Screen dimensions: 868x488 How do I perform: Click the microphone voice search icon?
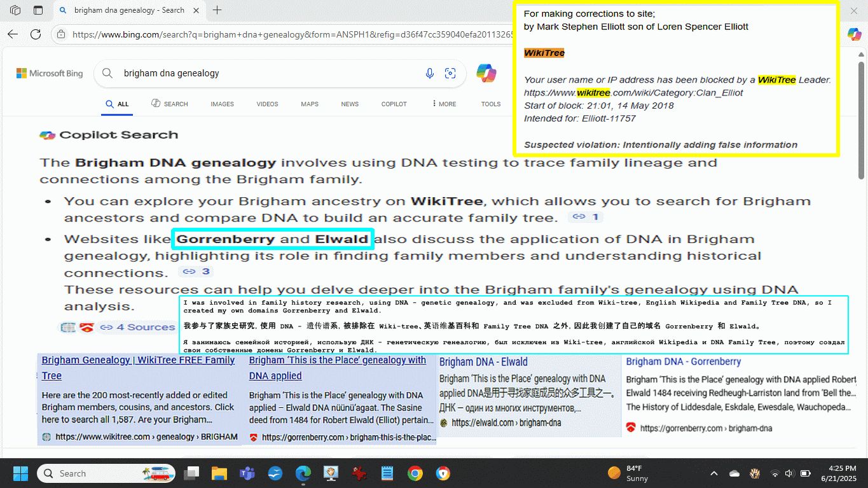click(430, 74)
